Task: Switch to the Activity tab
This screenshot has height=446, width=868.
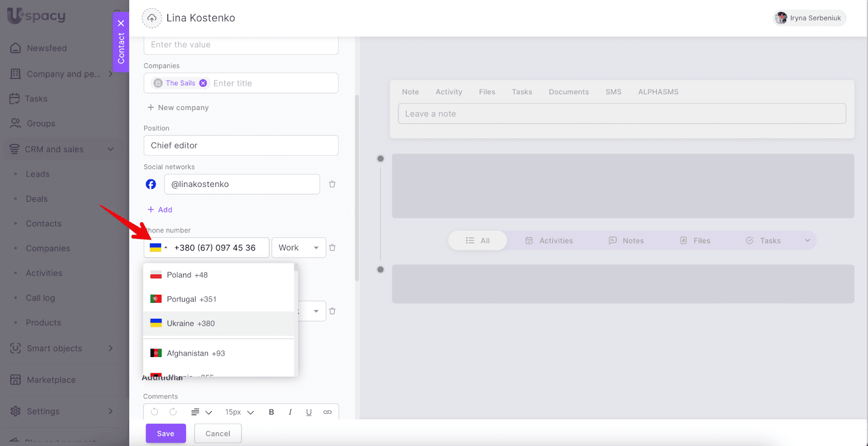Action: [449, 92]
